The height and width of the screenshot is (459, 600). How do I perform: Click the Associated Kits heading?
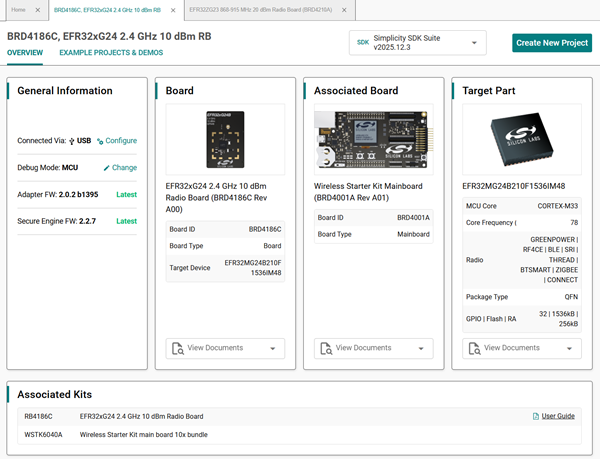pos(55,395)
